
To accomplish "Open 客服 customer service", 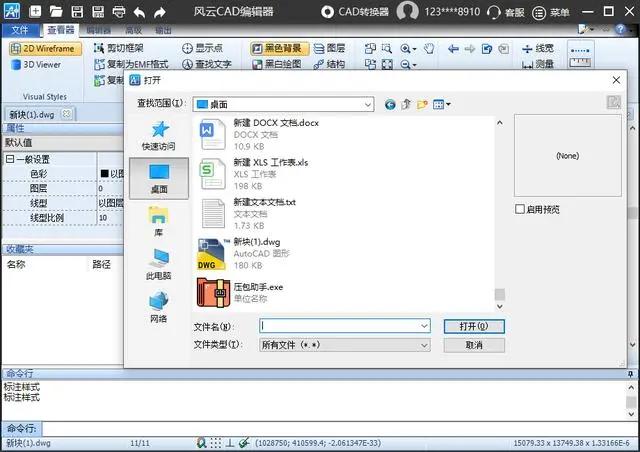I will pyautogui.click(x=505, y=12).
